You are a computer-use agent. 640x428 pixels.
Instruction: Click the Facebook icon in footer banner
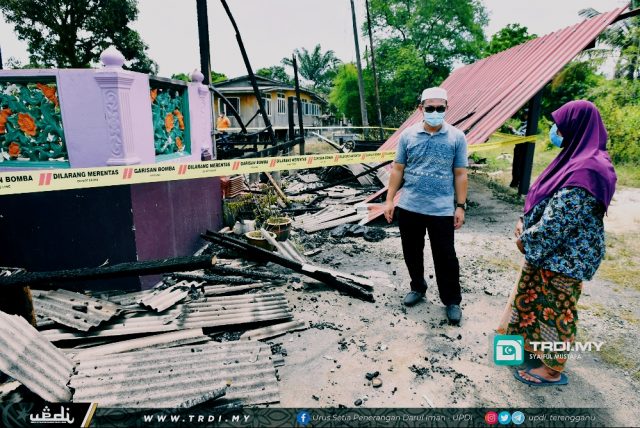click(x=303, y=418)
